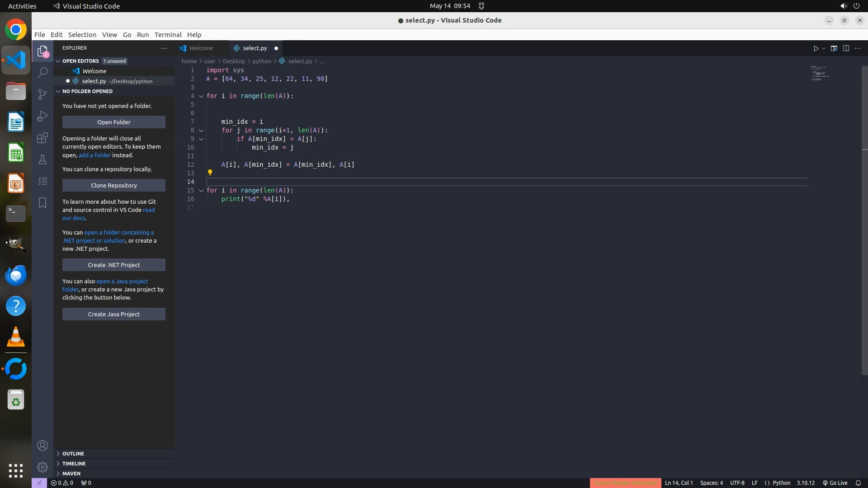Open the Terminal menu
This screenshot has height=488, width=868.
tap(168, 35)
